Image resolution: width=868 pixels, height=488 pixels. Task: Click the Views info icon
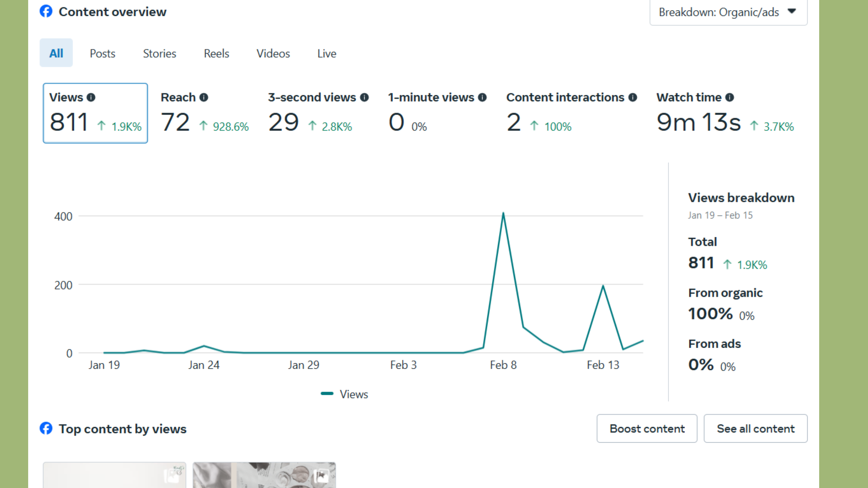[91, 98]
